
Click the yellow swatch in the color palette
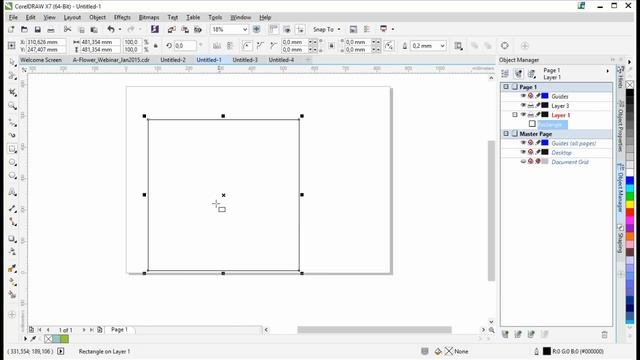(x=630, y=204)
